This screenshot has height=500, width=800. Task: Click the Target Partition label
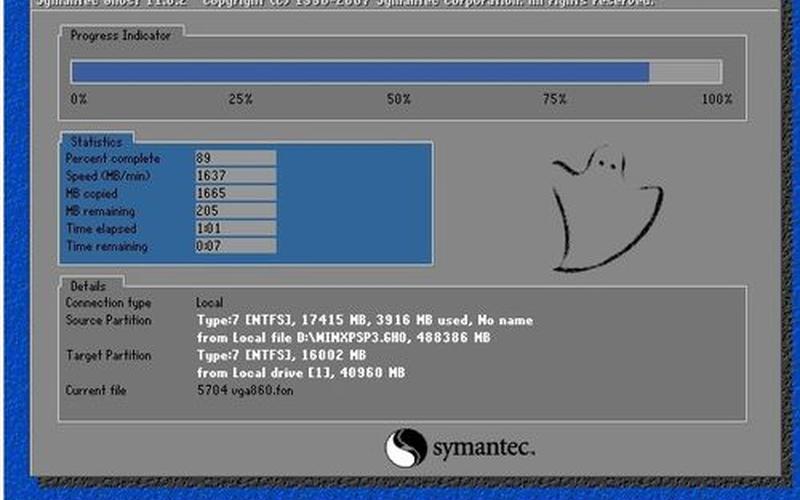tap(108, 356)
